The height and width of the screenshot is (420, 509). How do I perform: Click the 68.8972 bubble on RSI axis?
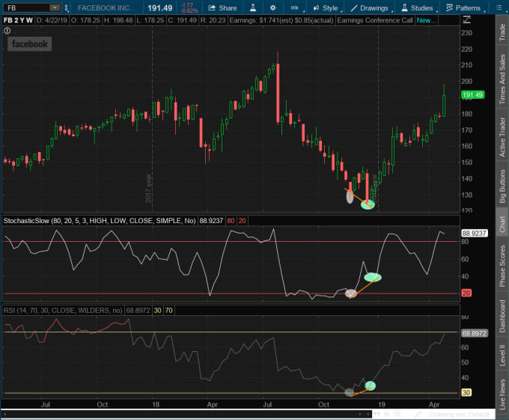click(x=475, y=333)
